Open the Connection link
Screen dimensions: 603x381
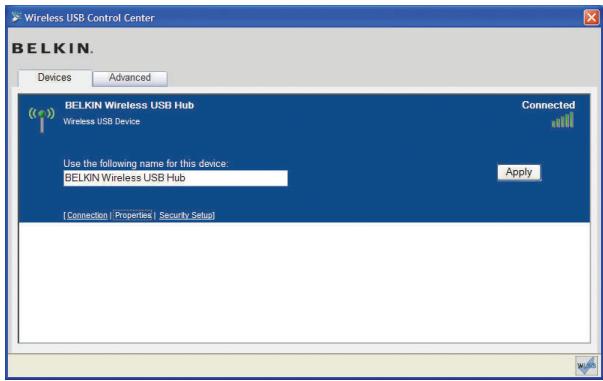(x=87, y=215)
